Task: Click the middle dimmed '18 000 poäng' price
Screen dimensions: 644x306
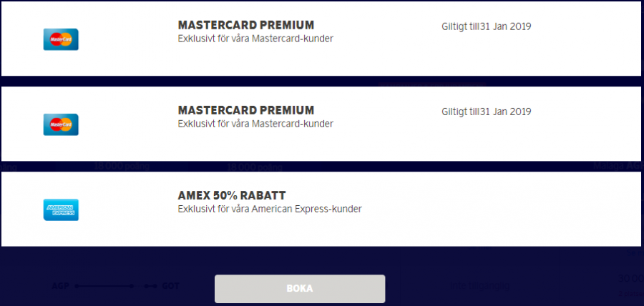Action: (254, 167)
